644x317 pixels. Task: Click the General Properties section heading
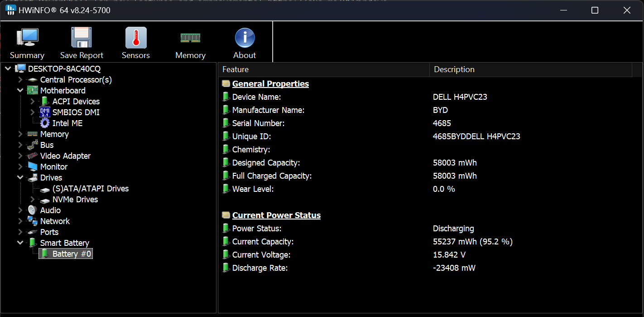(x=270, y=84)
